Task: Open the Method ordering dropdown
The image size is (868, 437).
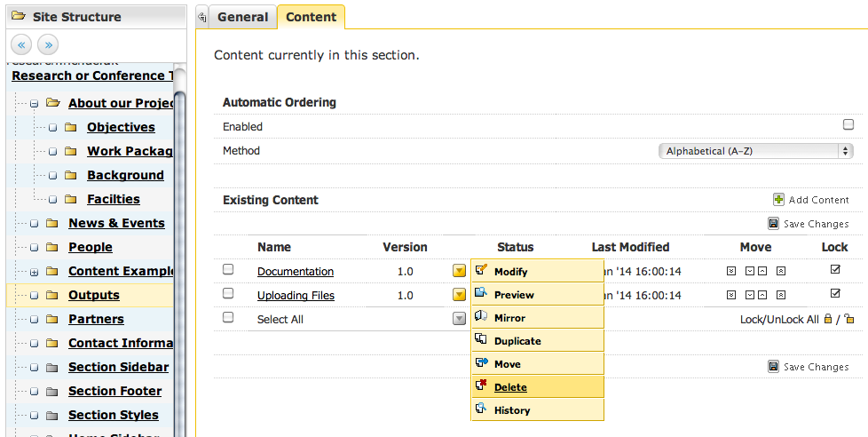Action: pyautogui.click(x=756, y=151)
